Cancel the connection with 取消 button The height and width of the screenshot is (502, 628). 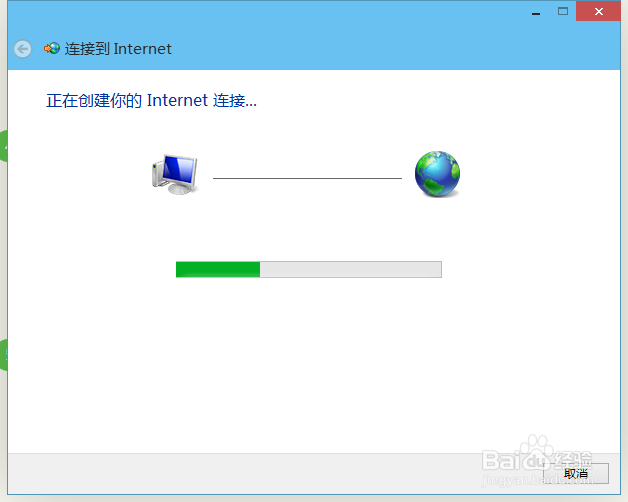576,473
